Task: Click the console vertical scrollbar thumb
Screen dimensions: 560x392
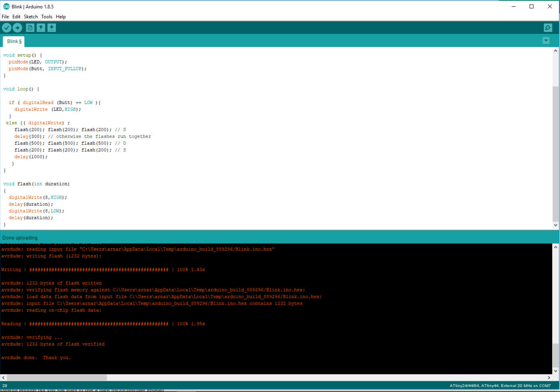Action: pos(556,355)
